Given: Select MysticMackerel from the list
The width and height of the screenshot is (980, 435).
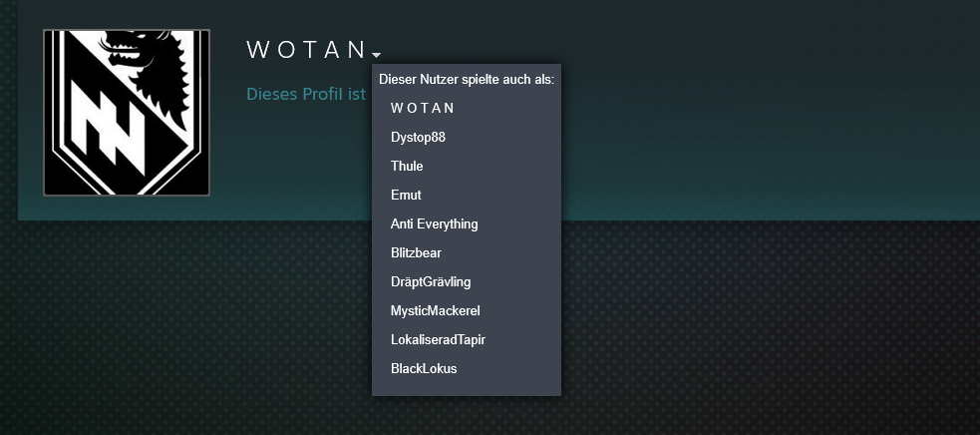Looking at the screenshot, I should 435,310.
